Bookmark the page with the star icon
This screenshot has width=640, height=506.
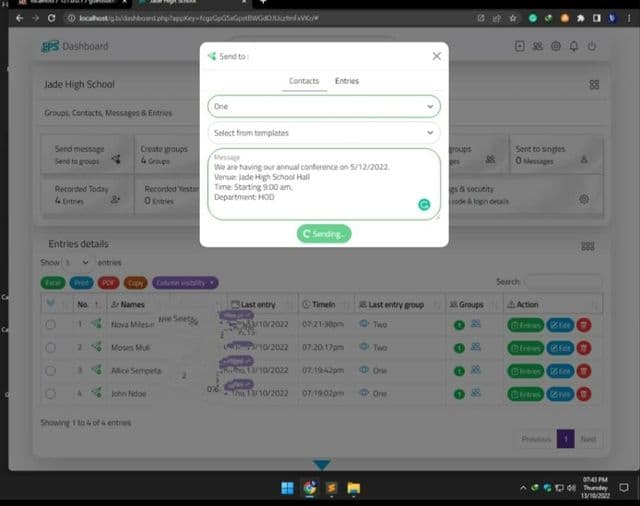click(513, 18)
